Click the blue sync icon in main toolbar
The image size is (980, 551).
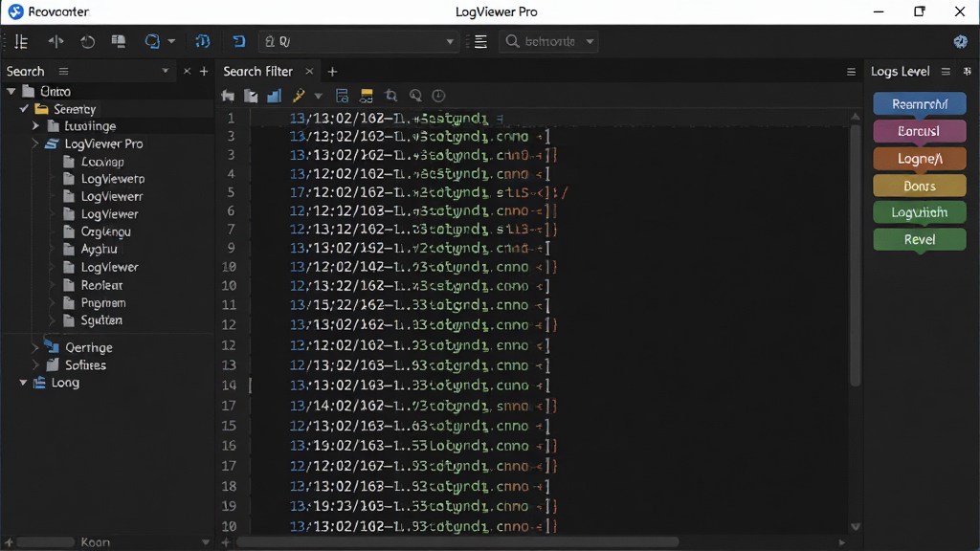click(152, 42)
